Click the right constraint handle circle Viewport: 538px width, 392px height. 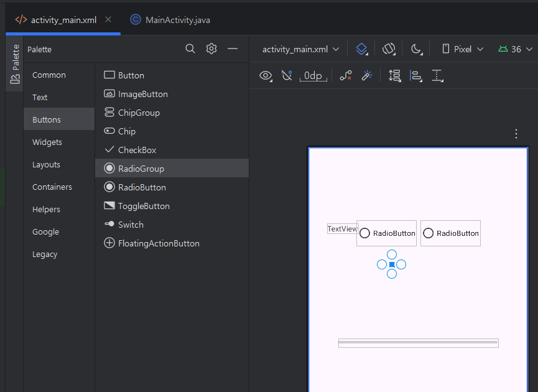401,264
